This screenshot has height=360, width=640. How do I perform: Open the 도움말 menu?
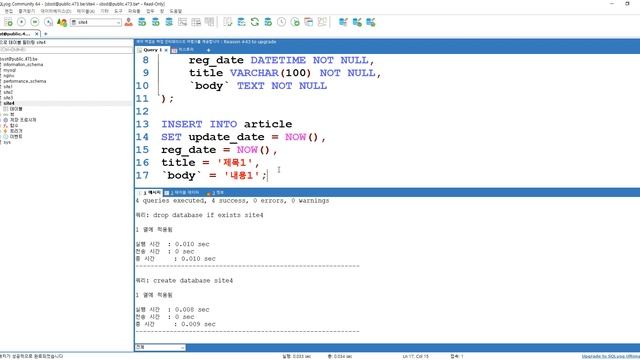coord(176,11)
